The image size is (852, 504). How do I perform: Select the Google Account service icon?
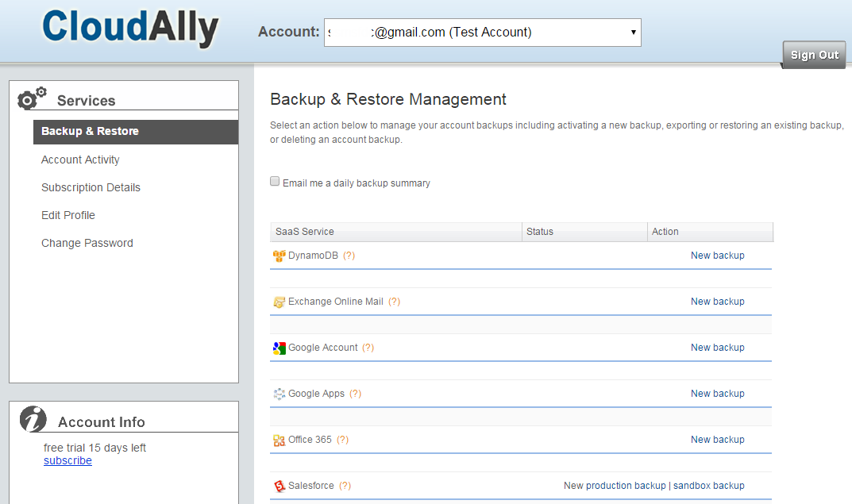pyautogui.click(x=280, y=347)
